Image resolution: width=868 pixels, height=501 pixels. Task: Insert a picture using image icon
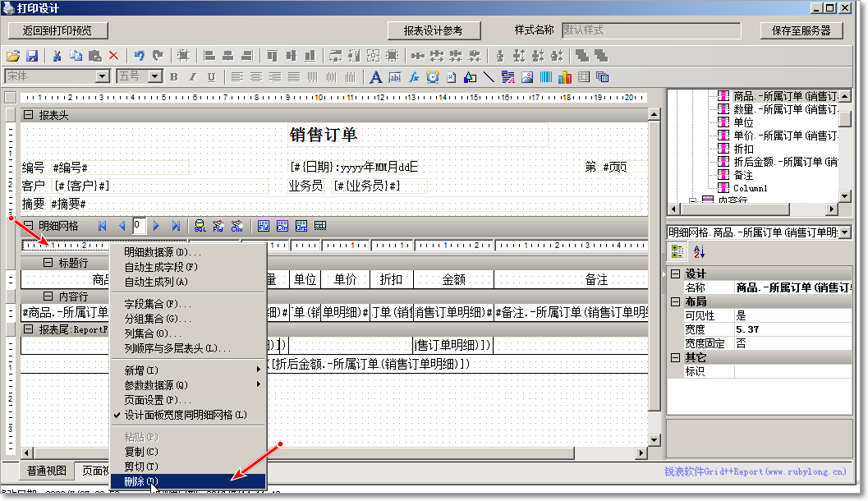[527, 77]
